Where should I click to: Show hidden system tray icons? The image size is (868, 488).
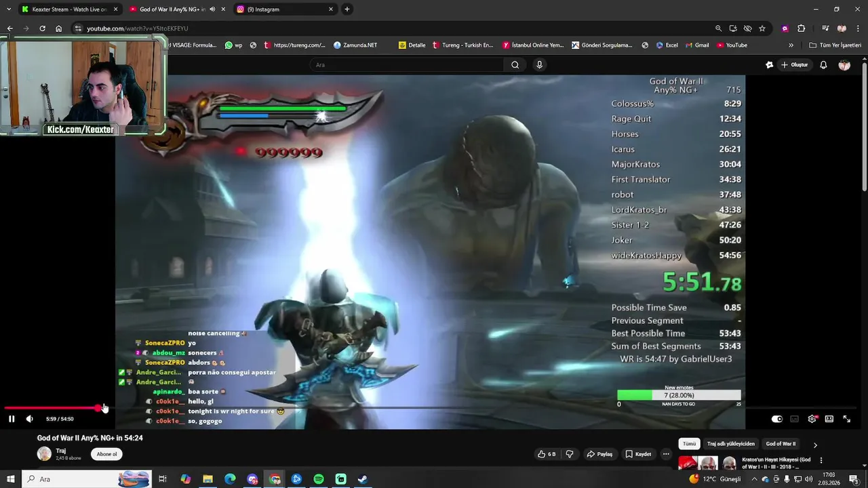754,479
